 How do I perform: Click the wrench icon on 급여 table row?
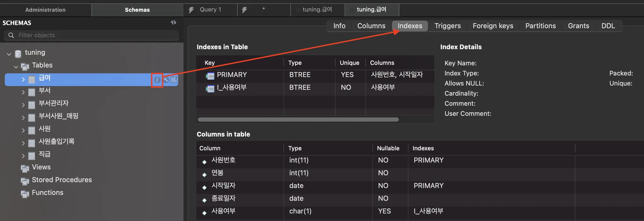[x=166, y=80]
